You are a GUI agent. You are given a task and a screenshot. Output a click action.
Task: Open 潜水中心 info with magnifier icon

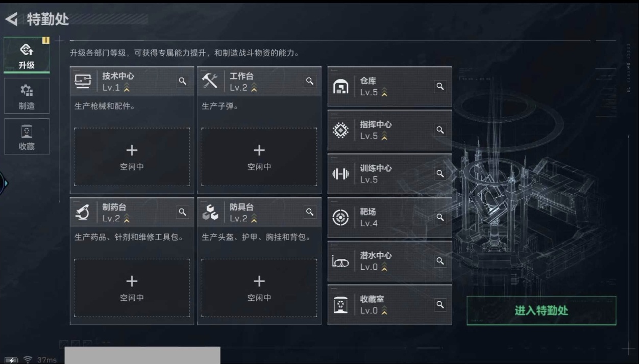[440, 261]
